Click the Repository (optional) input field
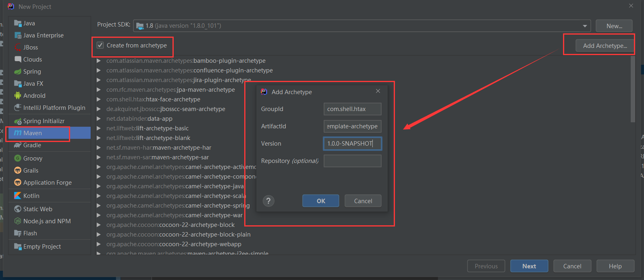This screenshot has width=644, height=280. pos(353,161)
